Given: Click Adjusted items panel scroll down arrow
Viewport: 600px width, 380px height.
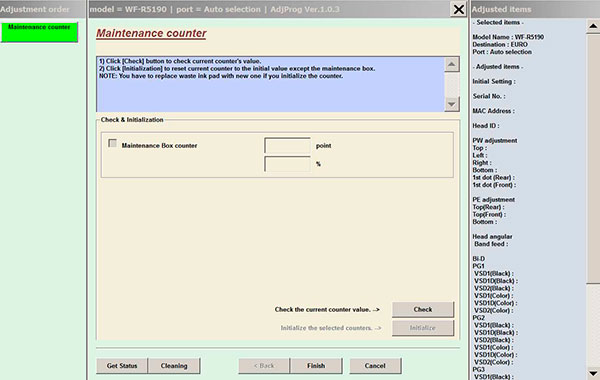Looking at the screenshot, I should (x=593, y=373).
